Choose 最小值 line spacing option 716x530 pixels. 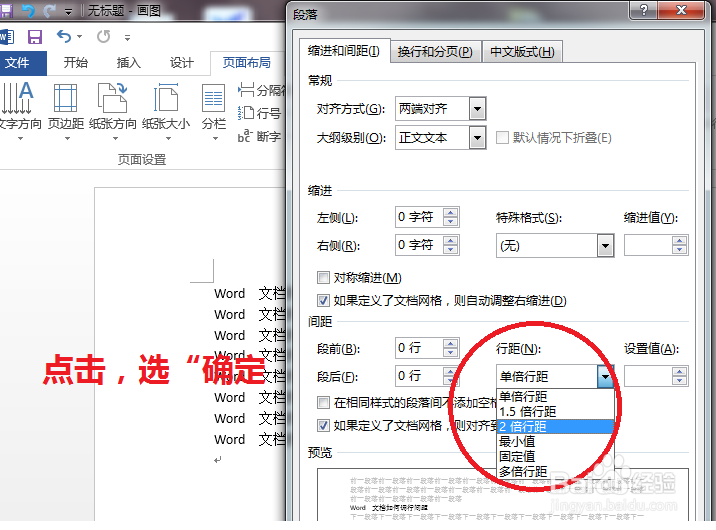[x=555, y=441]
